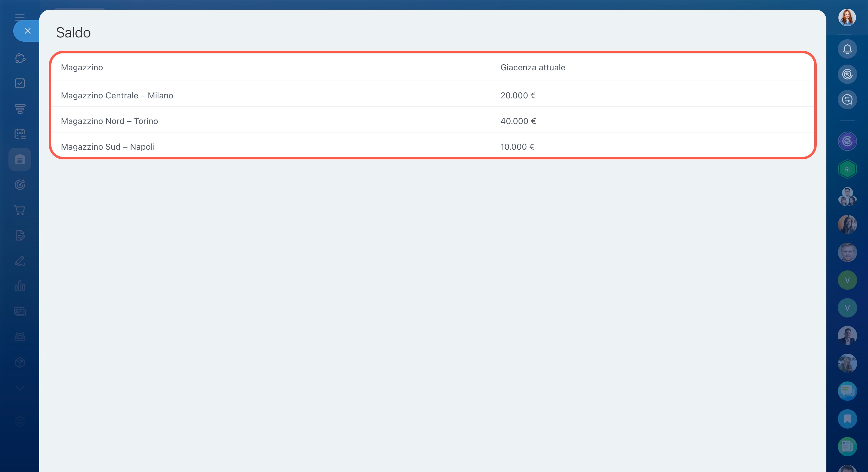Open the notifications bell
This screenshot has width=868, height=472.
pyautogui.click(x=847, y=49)
